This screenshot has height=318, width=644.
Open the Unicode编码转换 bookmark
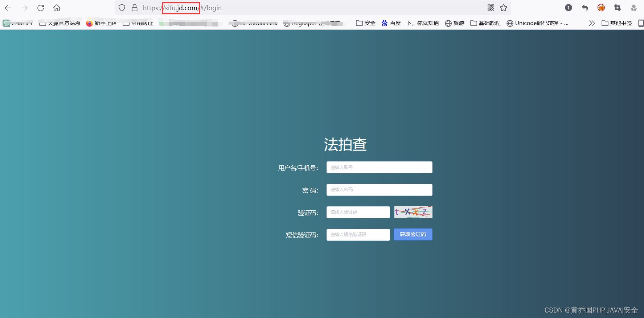[x=538, y=23]
